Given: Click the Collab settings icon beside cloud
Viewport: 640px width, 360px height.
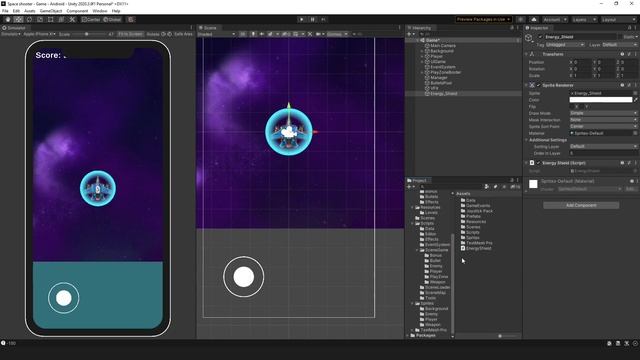Looking at the screenshot, I should point(520,19).
